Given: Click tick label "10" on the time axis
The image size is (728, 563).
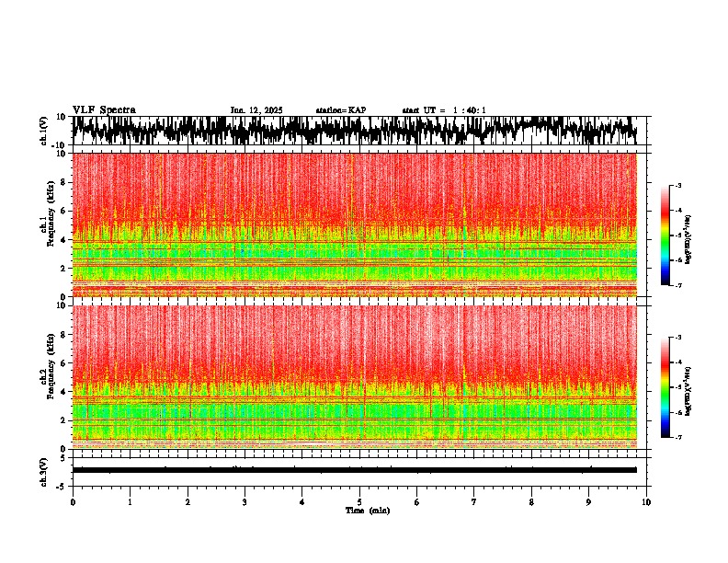Looking at the screenshot, I should (x=646, y=502).
